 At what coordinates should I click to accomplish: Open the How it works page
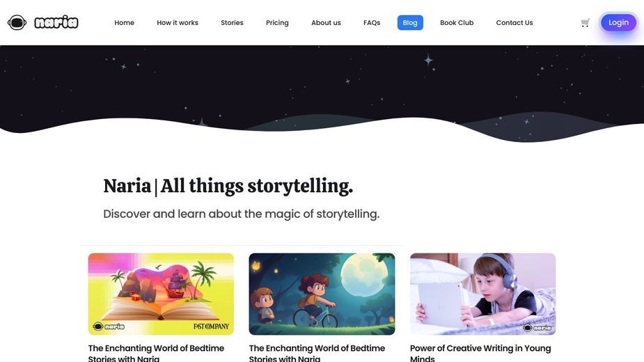click(178, 22)
